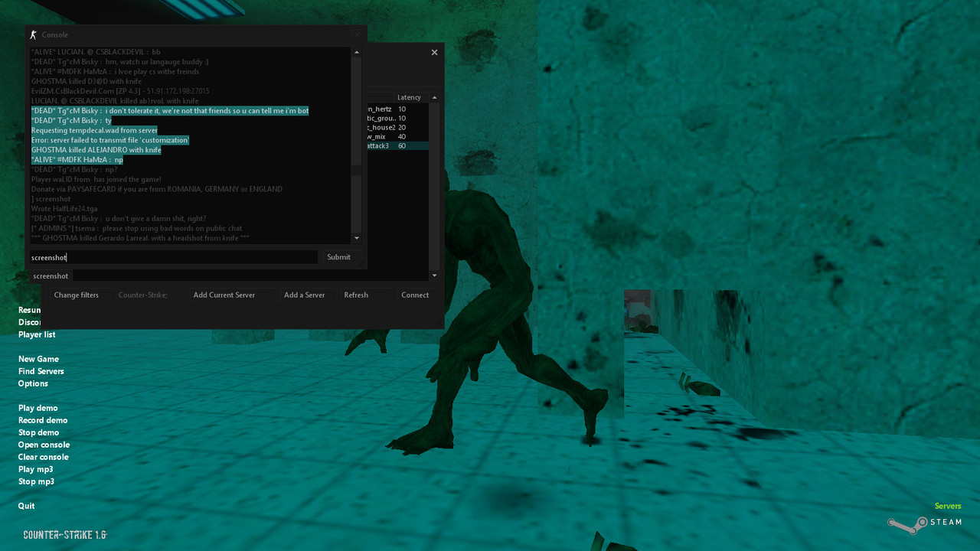Click the up arrow on the Console output scrollbar
980x551 pixels.
(356, 53)
